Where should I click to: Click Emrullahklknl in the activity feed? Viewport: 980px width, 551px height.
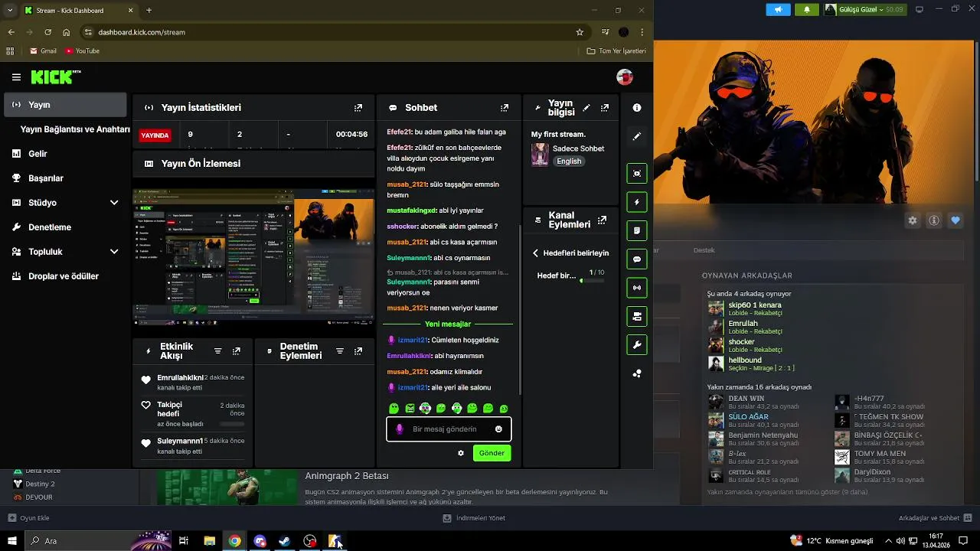[180, 378]
